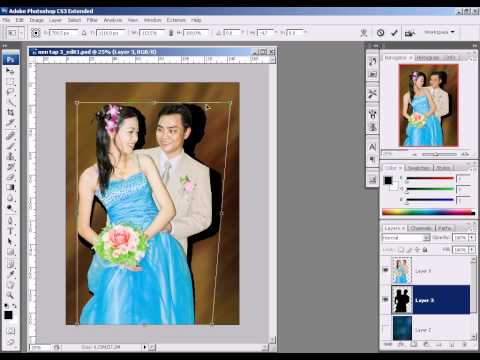
Task: Switch to the Channels tab
Action: (420, 228)
